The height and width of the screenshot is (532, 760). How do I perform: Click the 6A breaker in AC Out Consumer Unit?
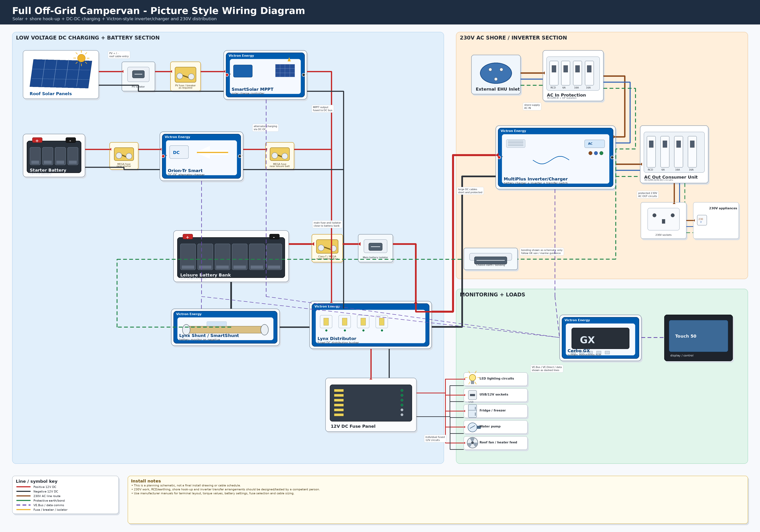665,152
